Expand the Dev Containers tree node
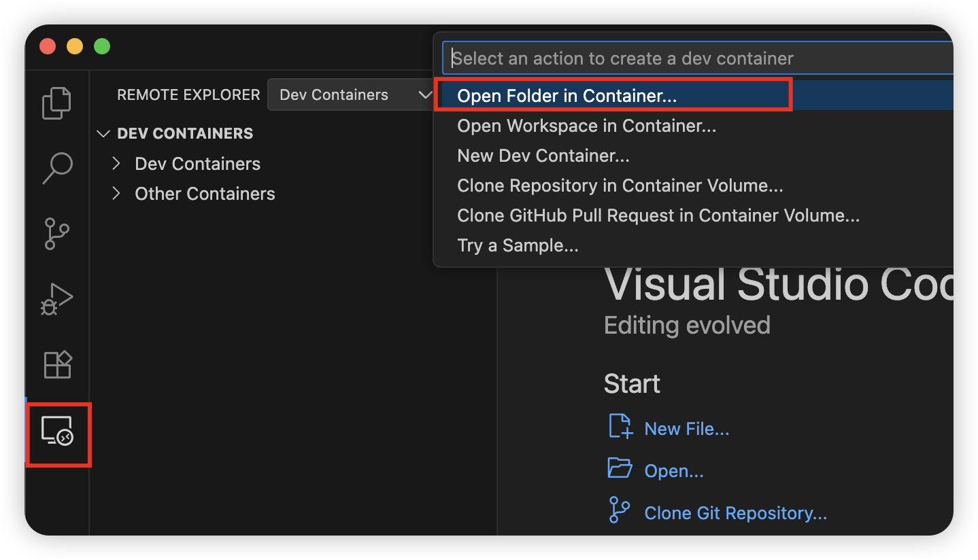The height and width of the screenshot is (560, 978). coord(116,164)
